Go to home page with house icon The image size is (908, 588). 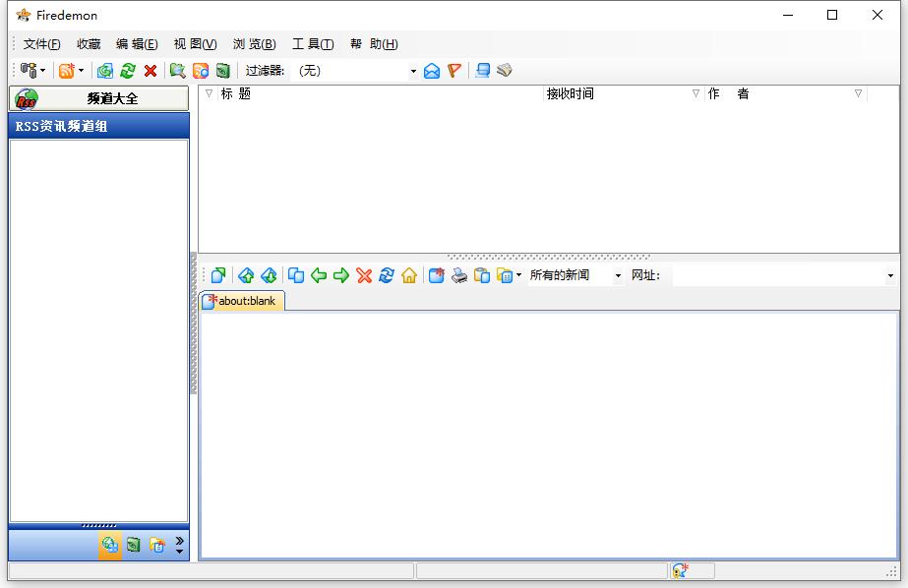point(409,275)
